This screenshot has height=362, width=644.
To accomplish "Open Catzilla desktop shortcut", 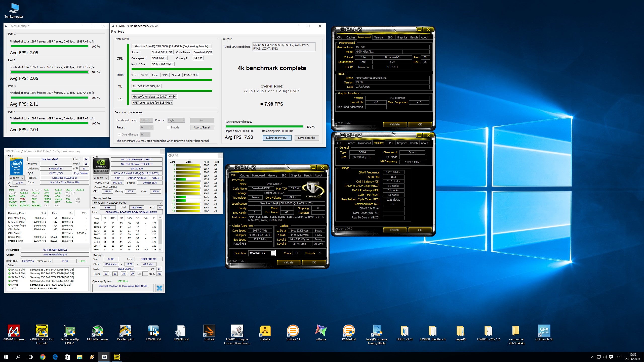I will click(x=265, y=333).
